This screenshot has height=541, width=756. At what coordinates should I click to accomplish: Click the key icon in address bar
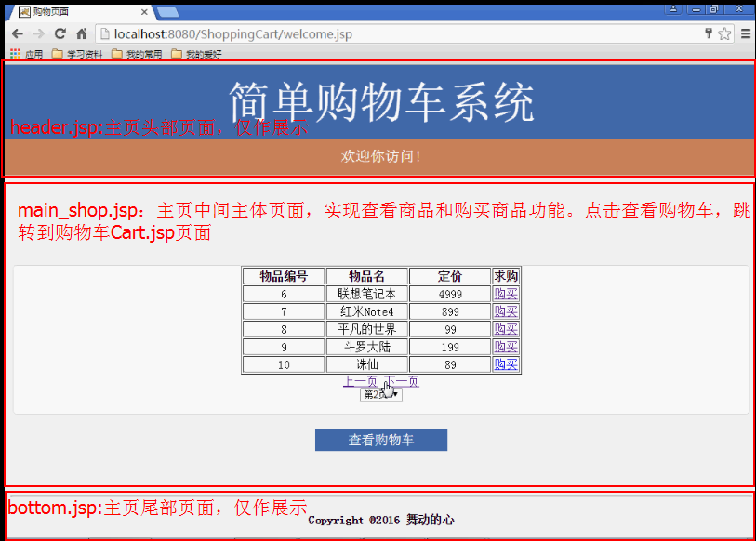coord(709,33)
